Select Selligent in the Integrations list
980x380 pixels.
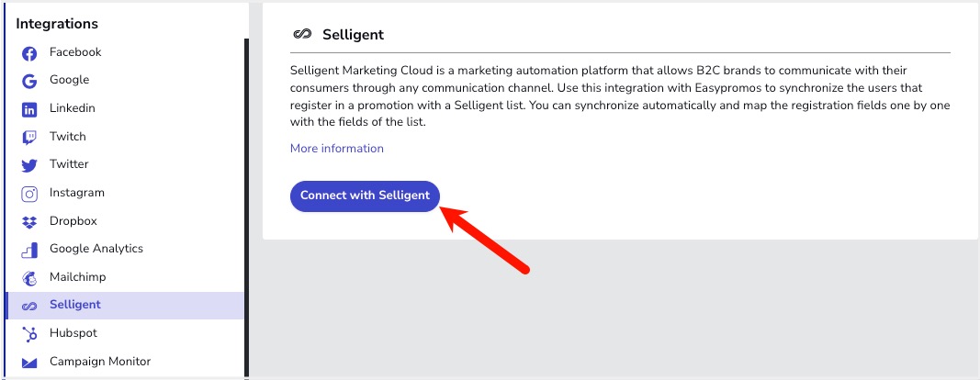[x=75, y=305]
